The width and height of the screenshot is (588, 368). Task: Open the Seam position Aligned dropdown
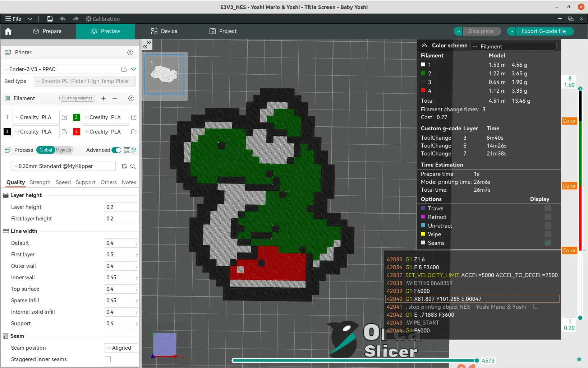(121, 348)
